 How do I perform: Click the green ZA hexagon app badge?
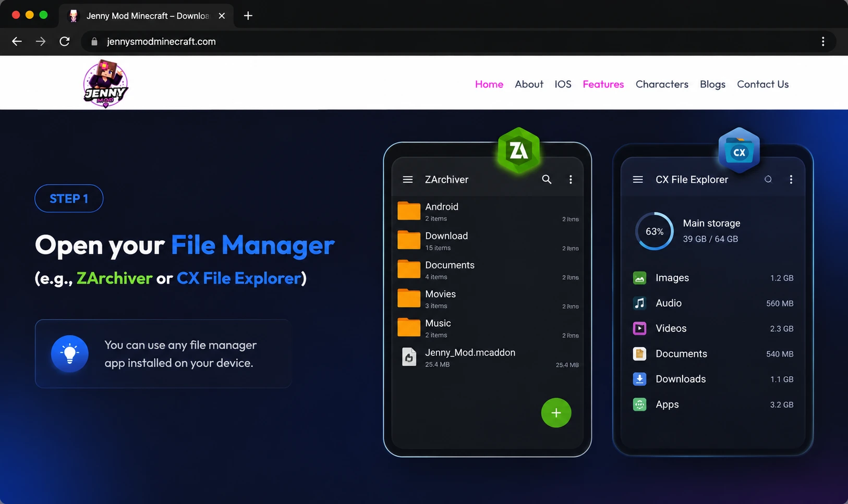click(x=518, y=151)
